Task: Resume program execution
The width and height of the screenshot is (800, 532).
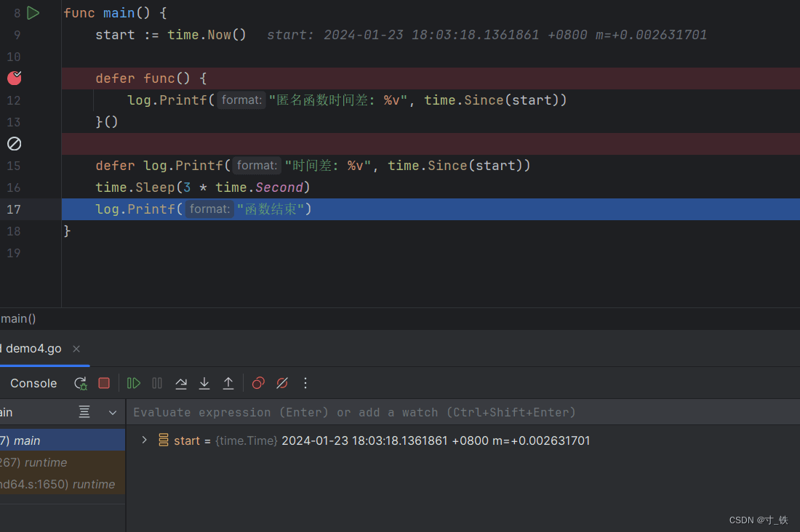Action: point(134,383)
